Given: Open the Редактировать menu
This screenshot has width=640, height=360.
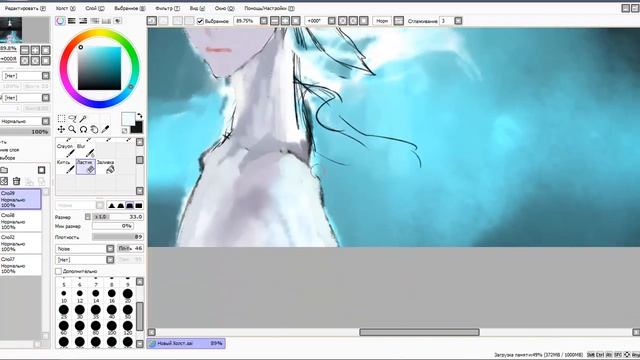Looking at the screenshot, I should 25,8.
